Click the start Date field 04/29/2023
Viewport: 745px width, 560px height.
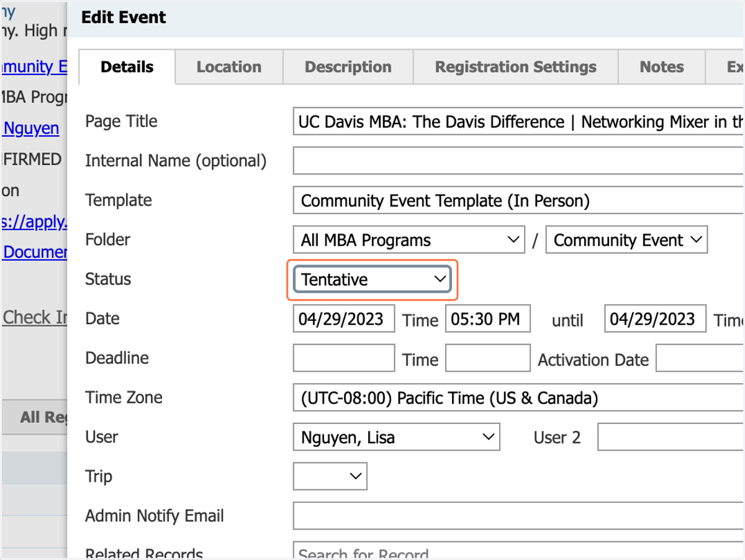point(343,319)
